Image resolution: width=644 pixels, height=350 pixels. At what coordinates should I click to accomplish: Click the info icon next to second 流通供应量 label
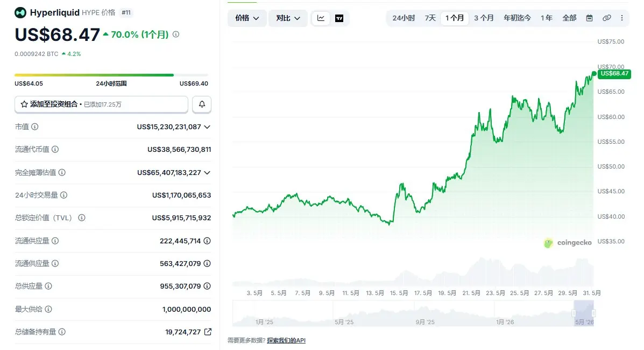tap(55, 263)
